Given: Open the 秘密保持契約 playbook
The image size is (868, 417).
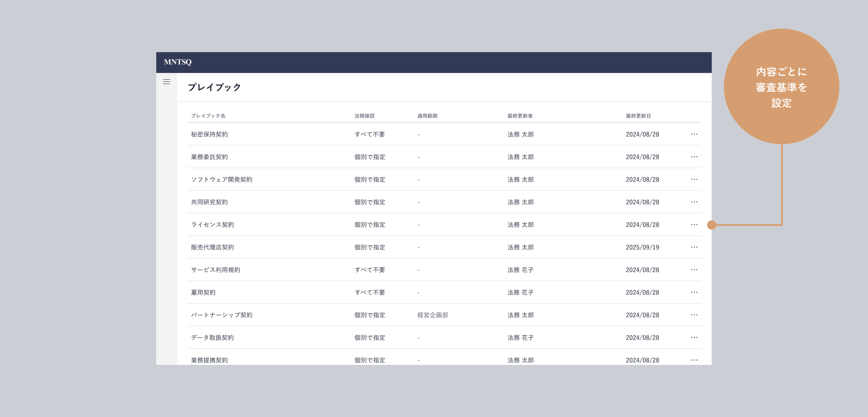Looking at the screenshot, I should 210,134.
